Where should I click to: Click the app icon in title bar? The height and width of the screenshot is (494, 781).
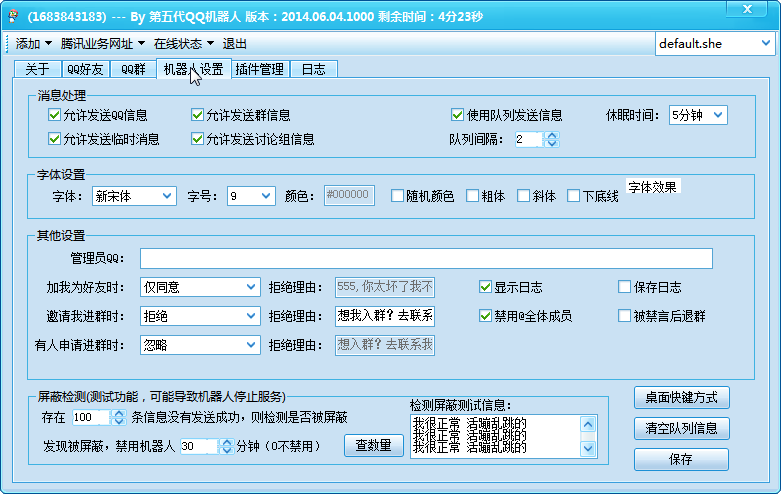pyautogui.click(x=13, y=16)
